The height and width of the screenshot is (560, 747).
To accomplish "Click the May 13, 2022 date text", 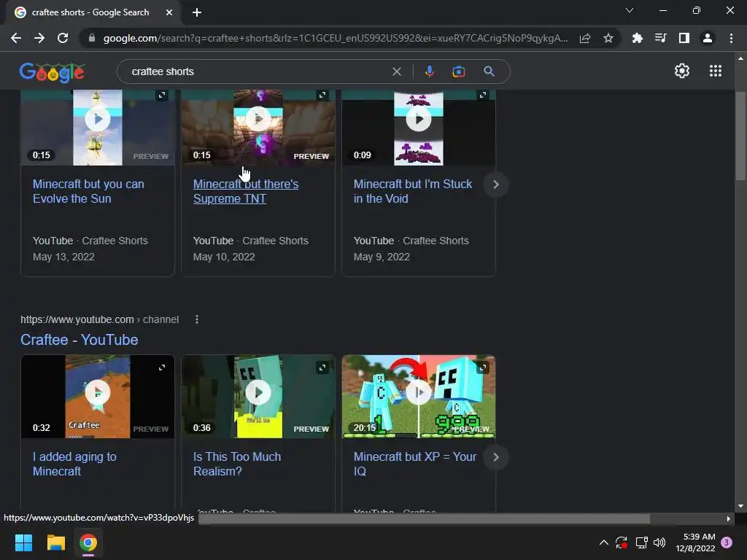I will 63,257.
